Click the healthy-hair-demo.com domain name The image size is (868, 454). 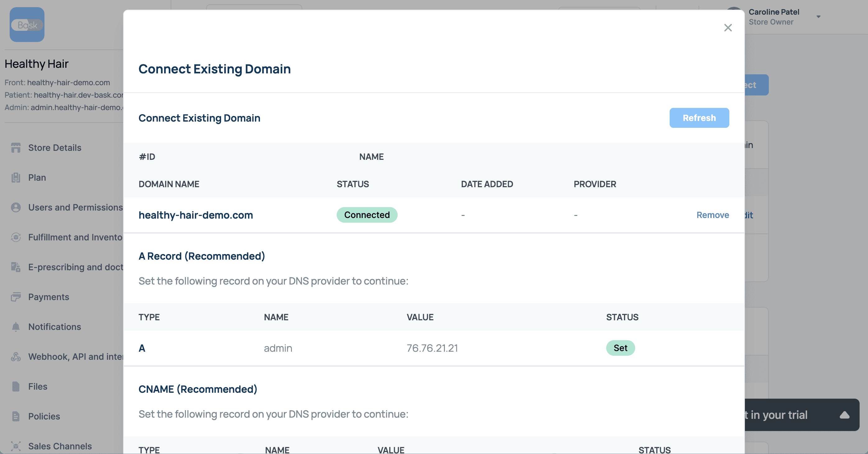tap(196, 215)
